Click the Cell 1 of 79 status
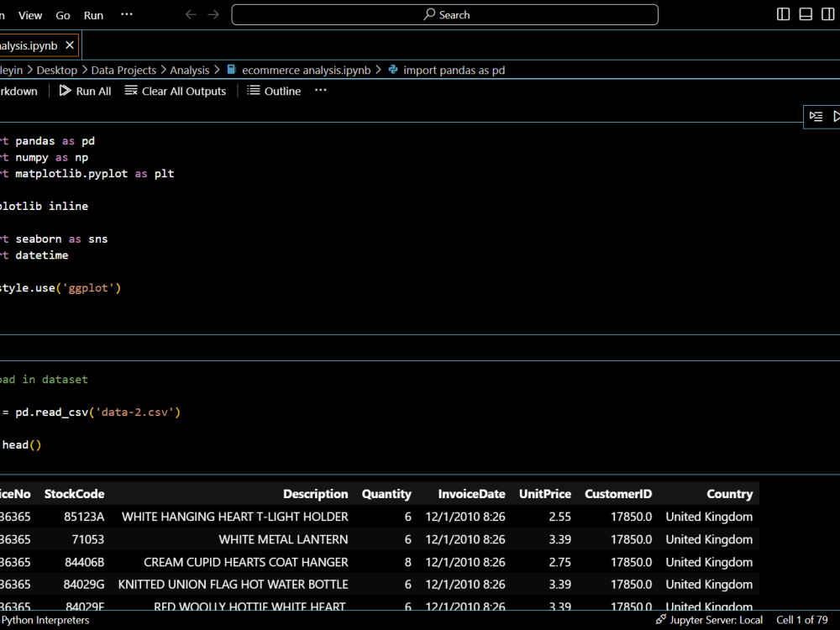The height and width of the screenshot is (630, 840). click(801, 620)
